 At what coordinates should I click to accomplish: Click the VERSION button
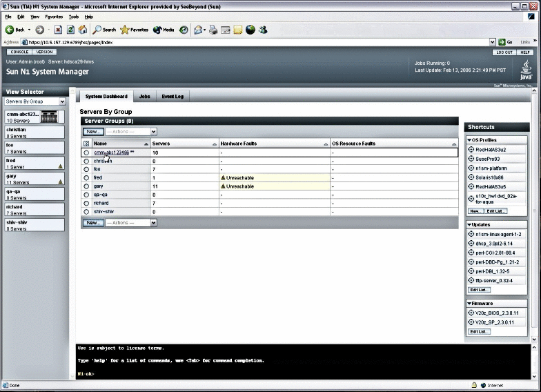pyautogui.click(x=44, y=52)
